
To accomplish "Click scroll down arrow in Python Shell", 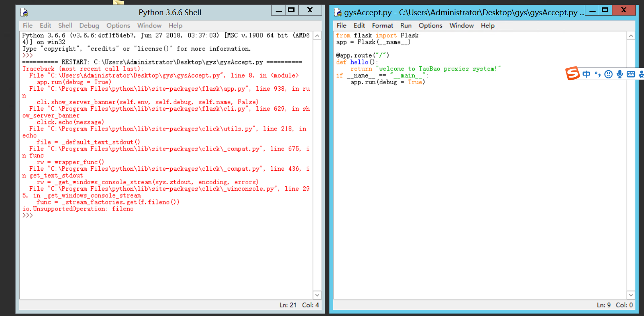I will pos(317,295).
